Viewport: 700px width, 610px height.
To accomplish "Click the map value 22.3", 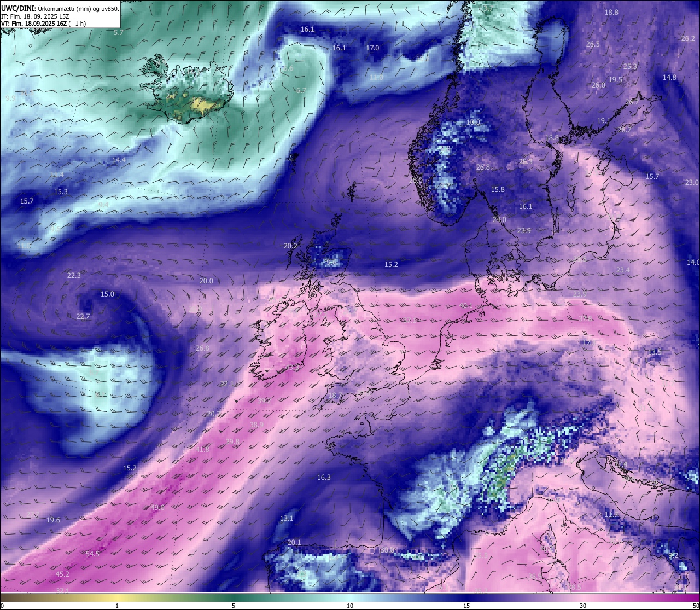I will [74, 276].
